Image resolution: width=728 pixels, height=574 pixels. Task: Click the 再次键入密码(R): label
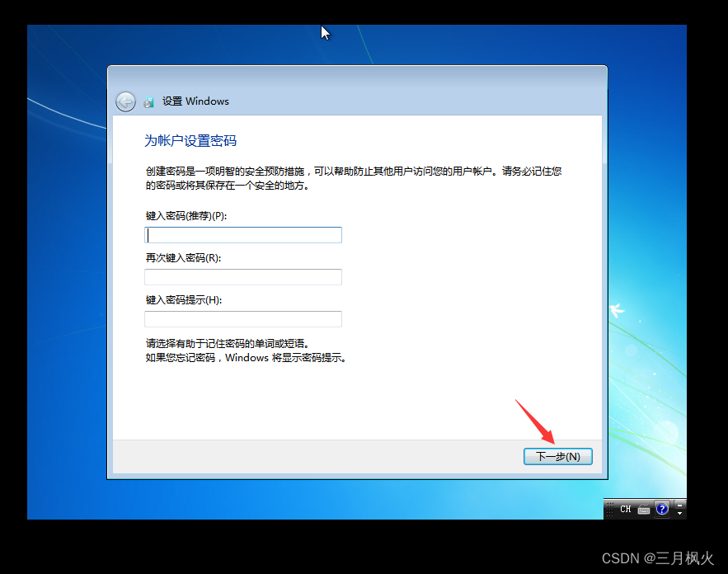point(183,258)
